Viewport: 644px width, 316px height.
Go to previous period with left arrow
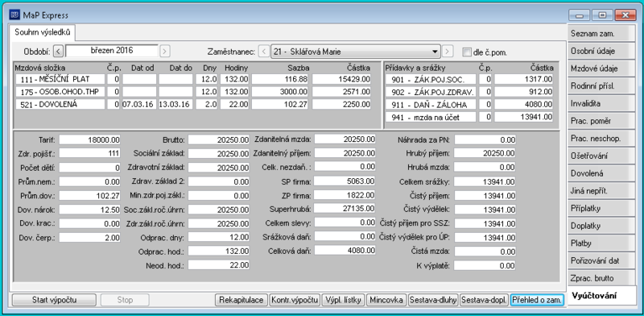pos(58,52)
